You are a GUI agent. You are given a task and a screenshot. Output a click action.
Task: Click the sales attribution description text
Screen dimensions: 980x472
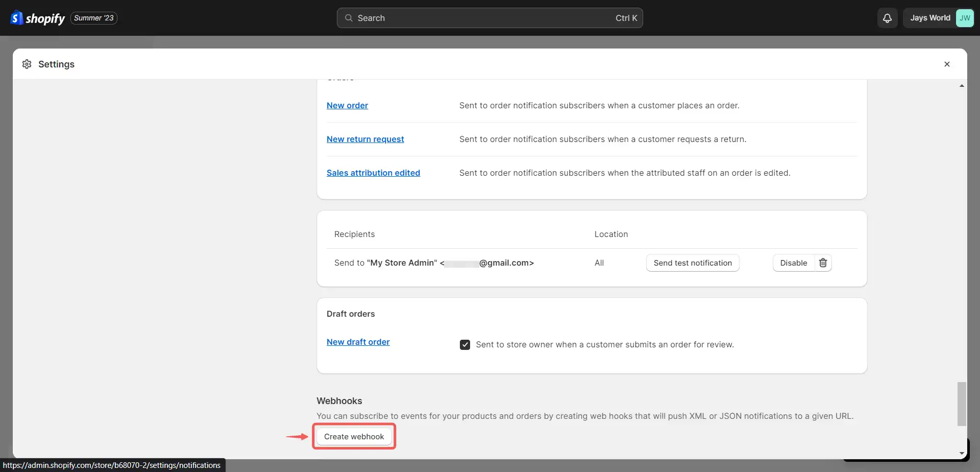click(625, 173)
